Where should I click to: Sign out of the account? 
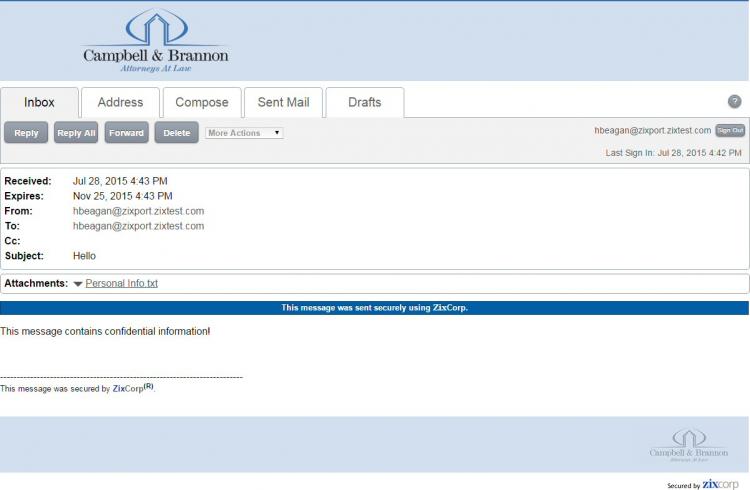point(730,131)
